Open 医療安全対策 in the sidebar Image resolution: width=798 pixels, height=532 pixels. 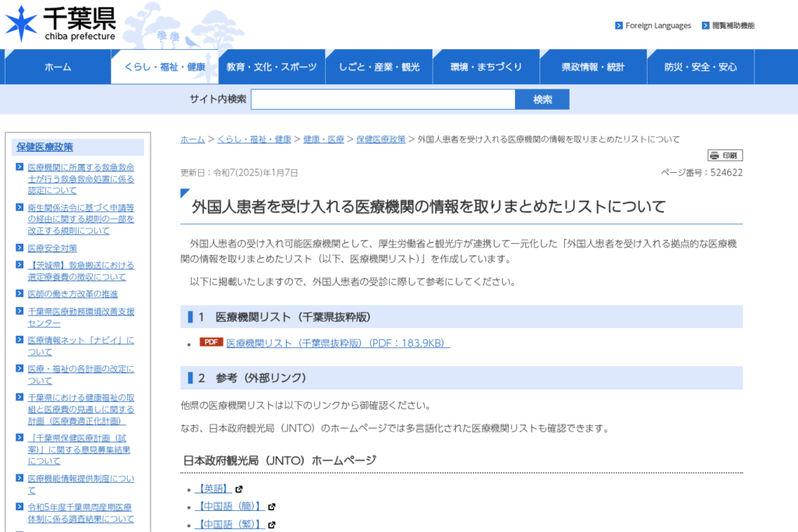click(52, 248)
